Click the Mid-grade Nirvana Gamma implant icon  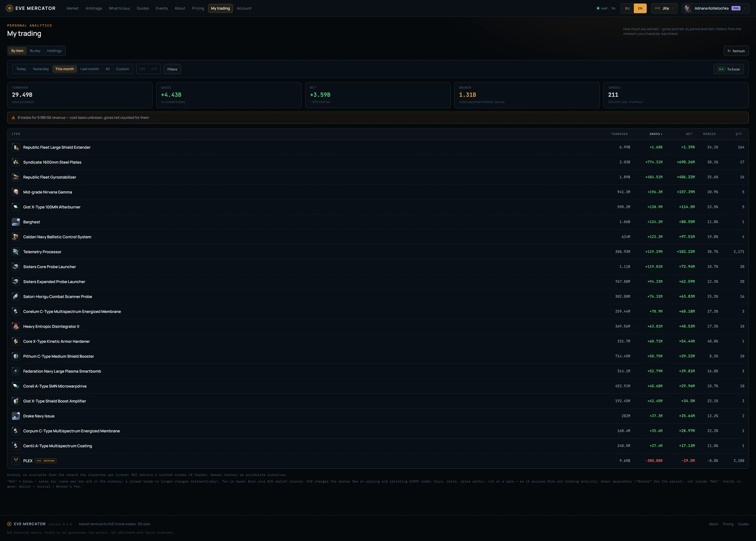[16, 192]
